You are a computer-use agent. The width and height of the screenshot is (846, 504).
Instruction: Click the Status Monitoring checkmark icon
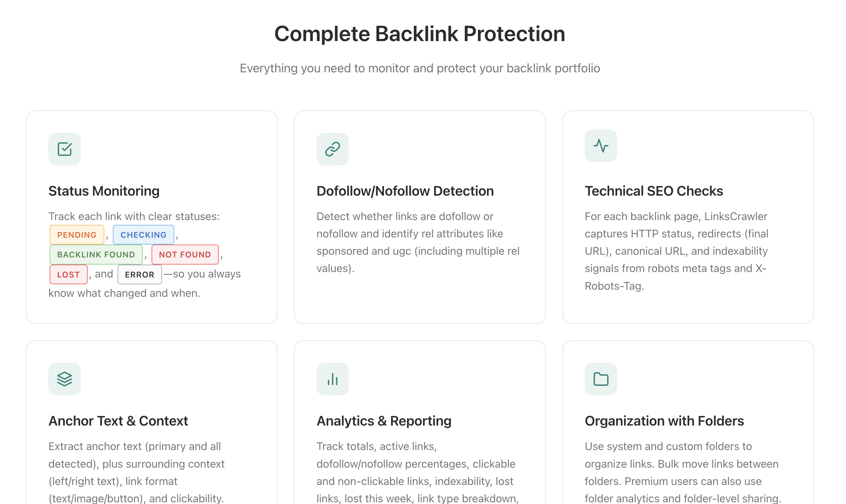(65, 149)
